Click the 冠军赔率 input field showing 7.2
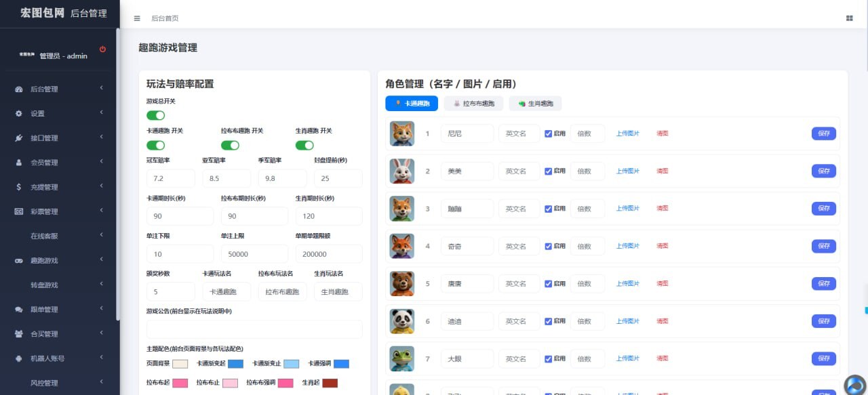This screenshot has height=395, width=868. [x=171, y=178]
